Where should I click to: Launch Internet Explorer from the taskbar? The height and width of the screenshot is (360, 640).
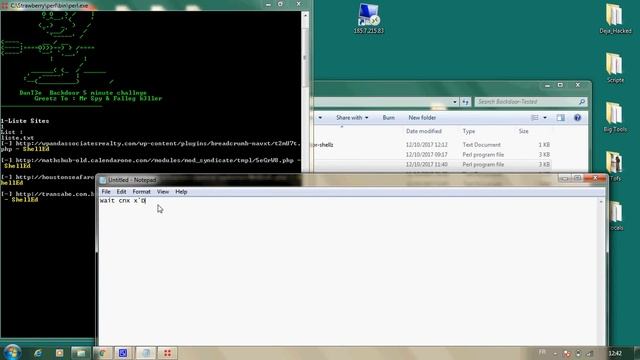click(38, 353)
